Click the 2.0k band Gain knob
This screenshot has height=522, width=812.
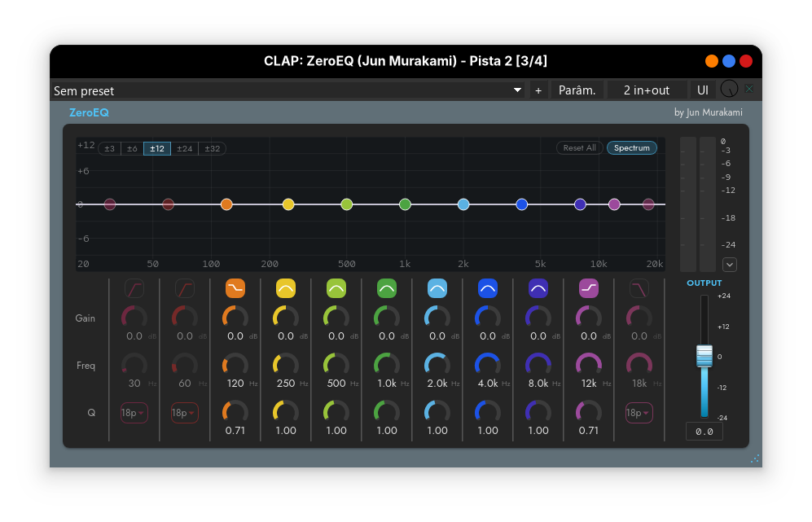pos(437,318)
